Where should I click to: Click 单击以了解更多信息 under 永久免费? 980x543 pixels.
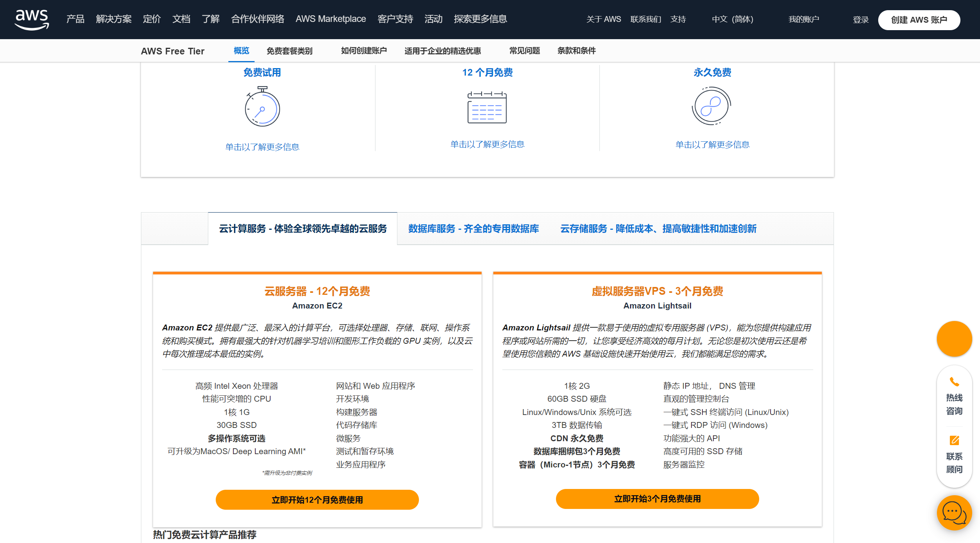click(712, 145)
